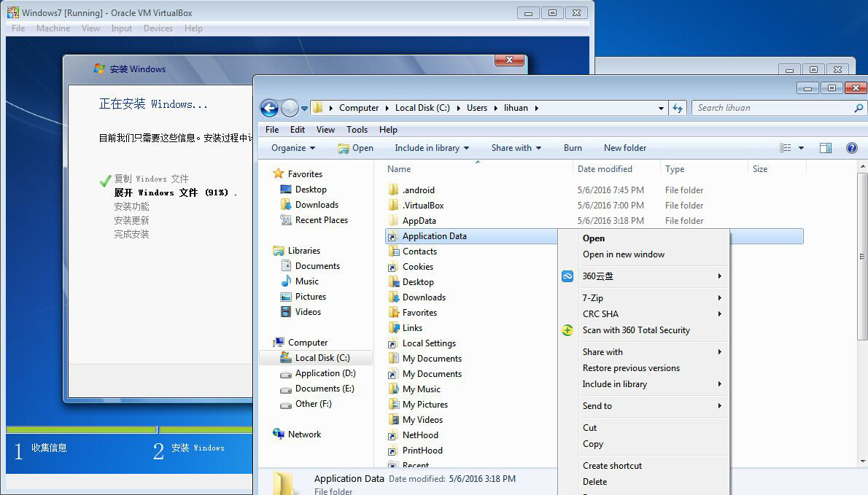
Task: Expand the CRC SHA submenu
Action: (x=643, y=313)
